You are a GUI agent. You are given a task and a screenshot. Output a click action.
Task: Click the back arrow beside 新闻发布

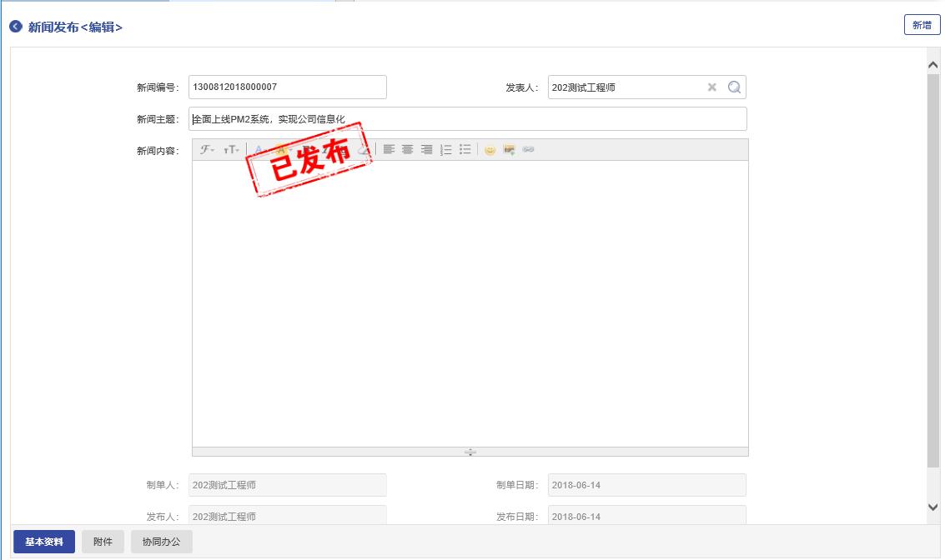coord(16,27)
